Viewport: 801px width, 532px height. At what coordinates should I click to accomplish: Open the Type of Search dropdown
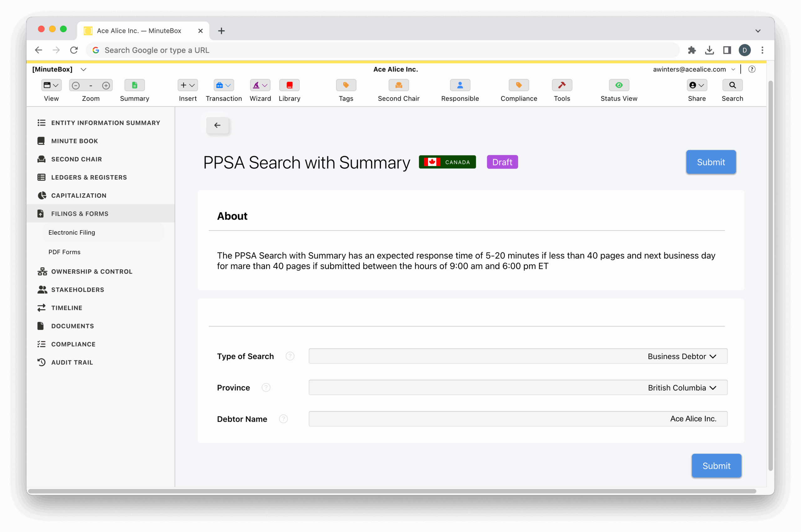click(518, 356)
